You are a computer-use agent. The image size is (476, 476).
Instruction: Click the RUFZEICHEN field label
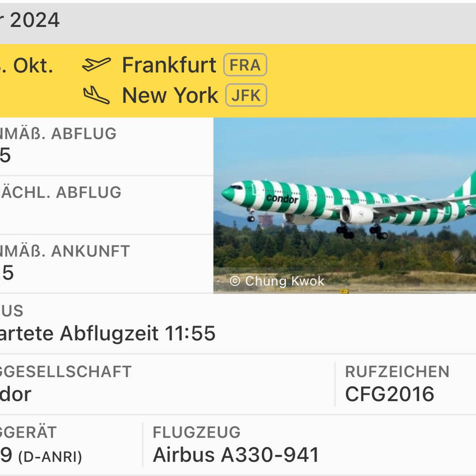tap(397, 372)
